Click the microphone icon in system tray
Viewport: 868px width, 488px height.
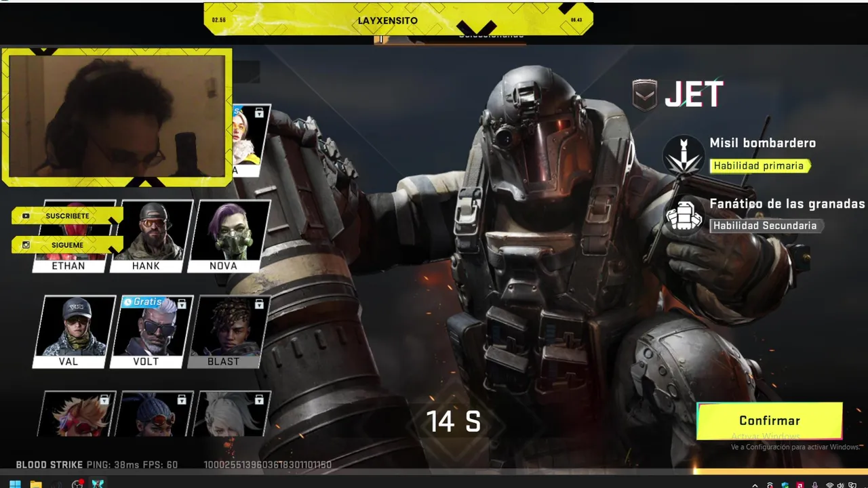814,485
